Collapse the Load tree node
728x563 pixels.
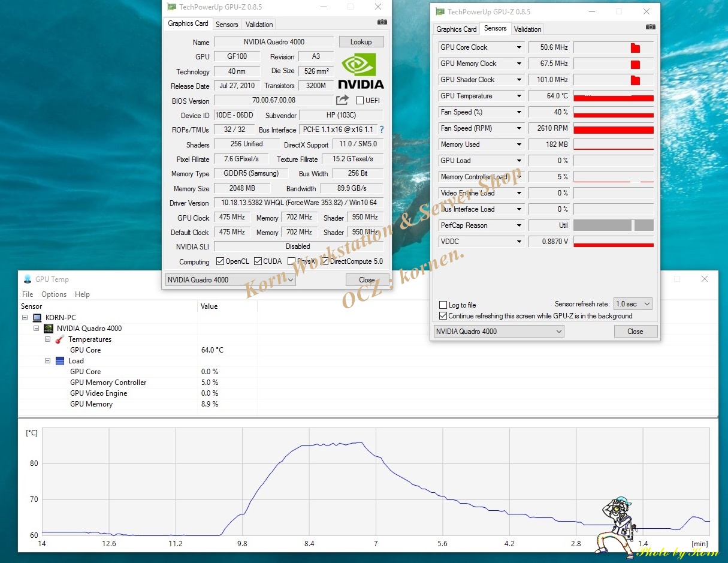(47, 361)
